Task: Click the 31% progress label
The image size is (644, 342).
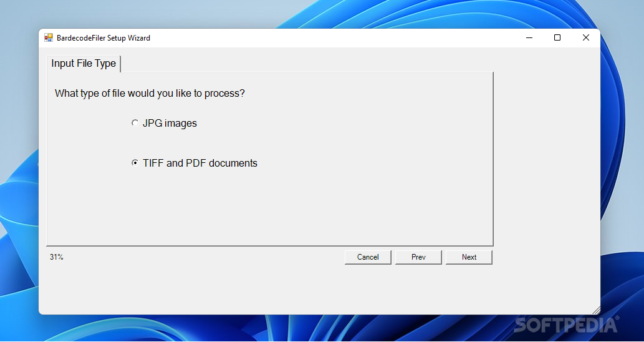Action: [57, 257]
